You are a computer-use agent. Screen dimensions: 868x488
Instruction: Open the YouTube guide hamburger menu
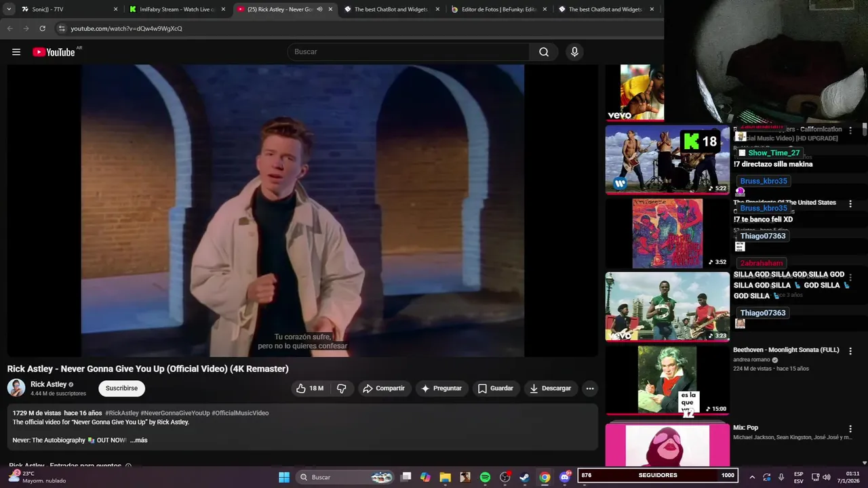16,52
